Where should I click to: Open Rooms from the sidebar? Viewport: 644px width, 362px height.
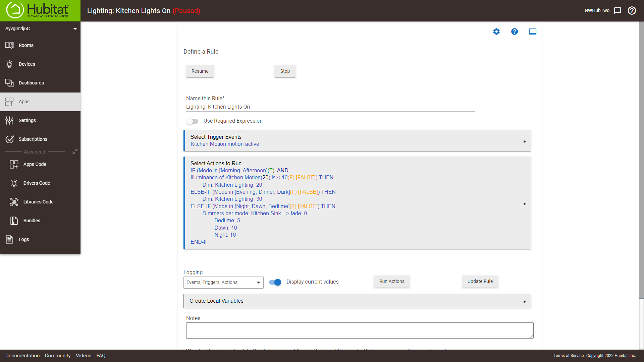pos(26,45)
